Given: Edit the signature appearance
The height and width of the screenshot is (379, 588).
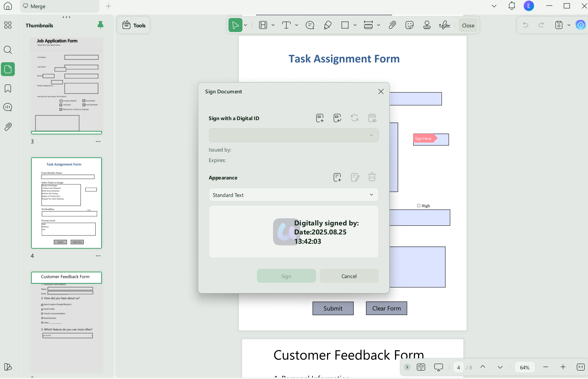Looking at the screenshot, I should pos(355,177).
